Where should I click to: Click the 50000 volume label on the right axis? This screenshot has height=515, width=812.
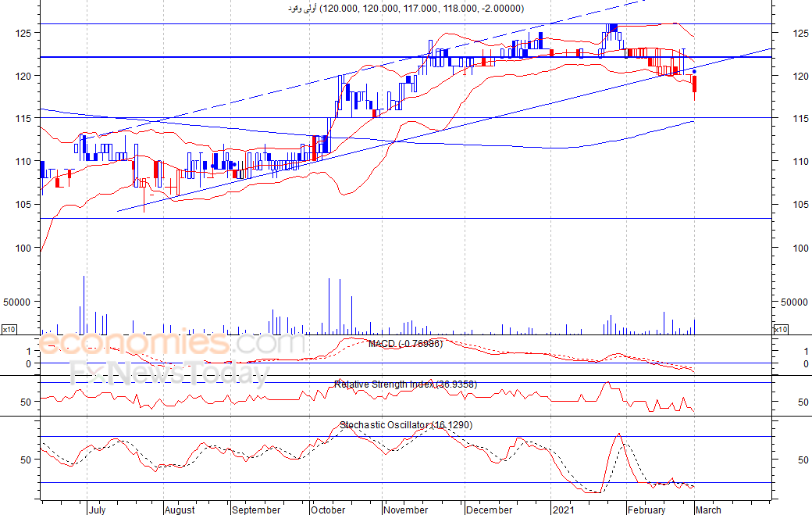[x=794, y=302]
